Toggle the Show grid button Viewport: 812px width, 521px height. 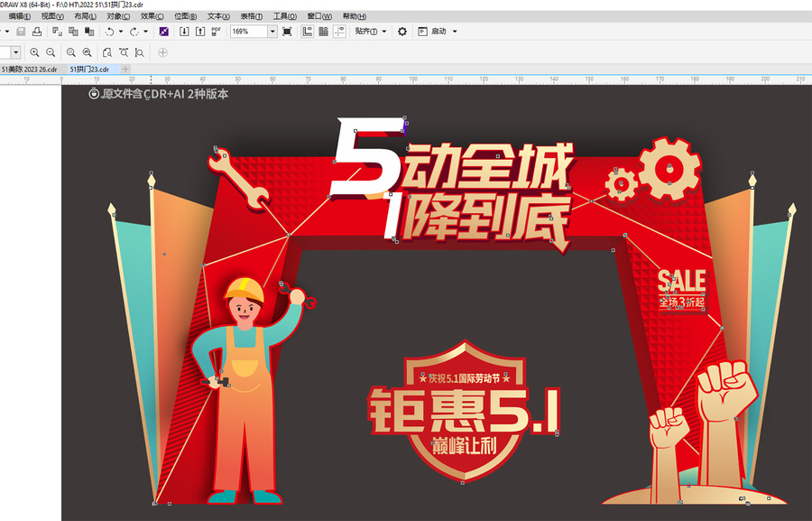pos(324,32)
